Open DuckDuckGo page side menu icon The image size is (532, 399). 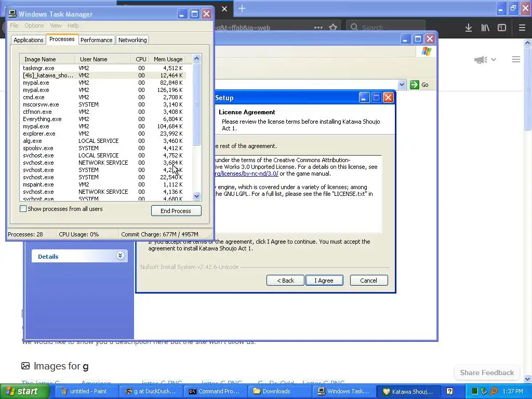tap(516, 59)
